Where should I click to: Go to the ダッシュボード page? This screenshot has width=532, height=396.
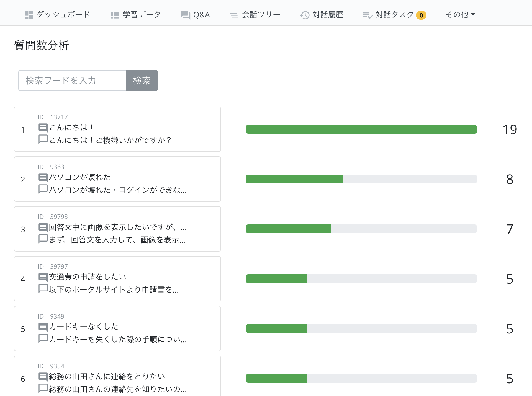coord(63,15)
